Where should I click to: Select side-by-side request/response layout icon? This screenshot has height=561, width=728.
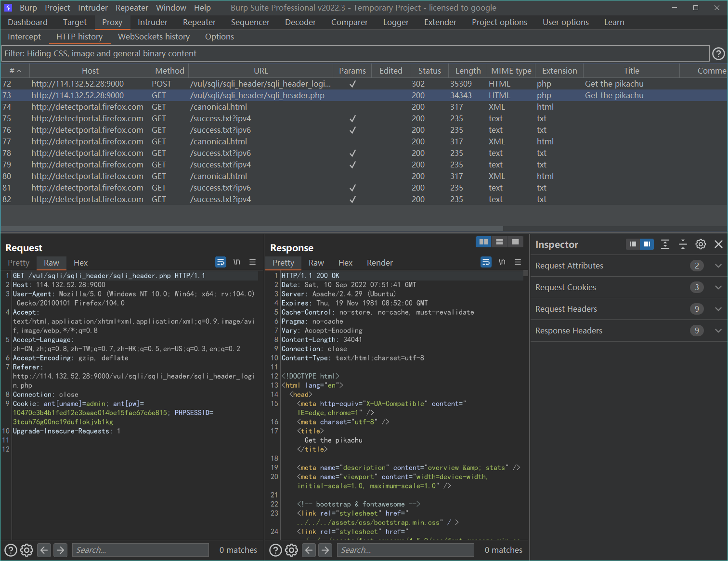483,242
